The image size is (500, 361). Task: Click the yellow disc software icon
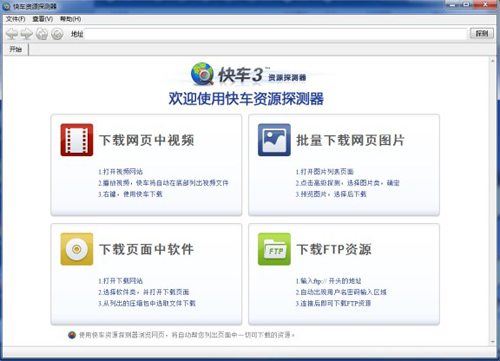point(77,249)
